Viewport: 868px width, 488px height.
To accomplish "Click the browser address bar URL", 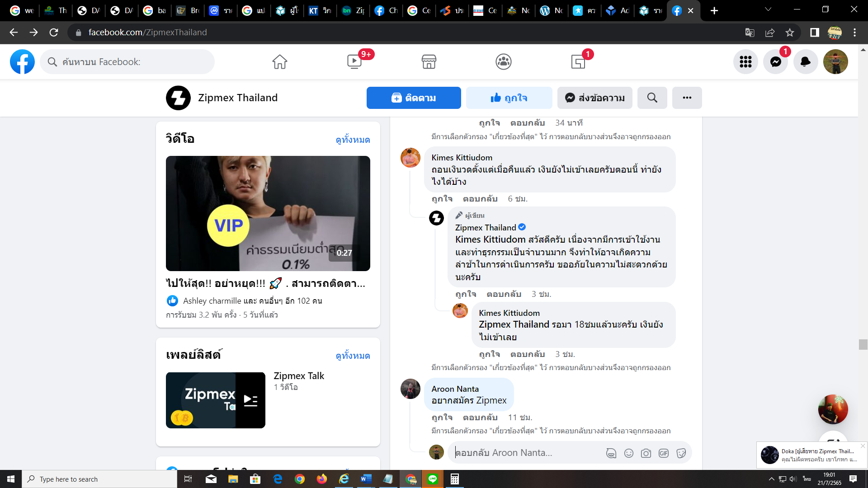I will coord(147,33).
